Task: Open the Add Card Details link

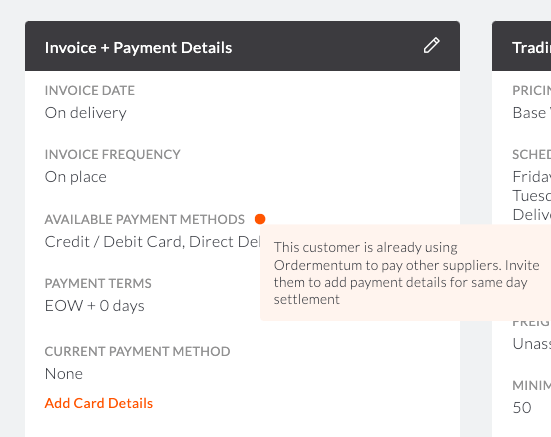Action: coord(99,403)
